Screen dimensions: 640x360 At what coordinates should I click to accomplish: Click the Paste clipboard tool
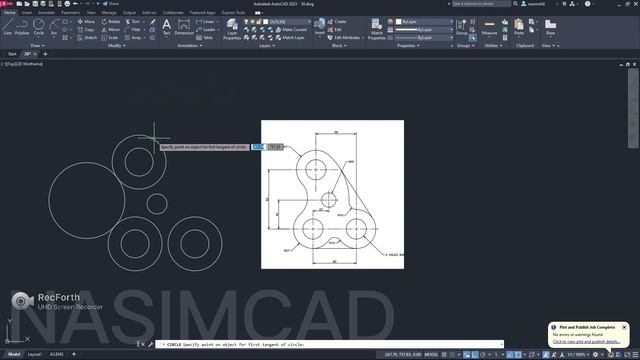click(x=518, y=27)
